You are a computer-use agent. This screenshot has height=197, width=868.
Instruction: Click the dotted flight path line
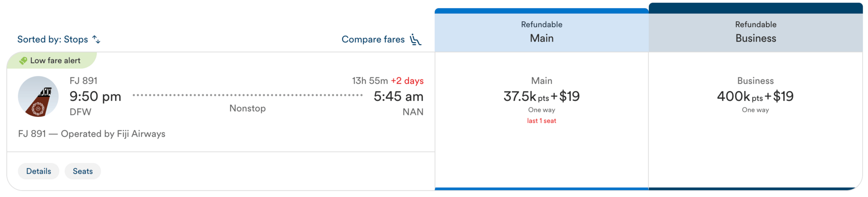point(247,95)
